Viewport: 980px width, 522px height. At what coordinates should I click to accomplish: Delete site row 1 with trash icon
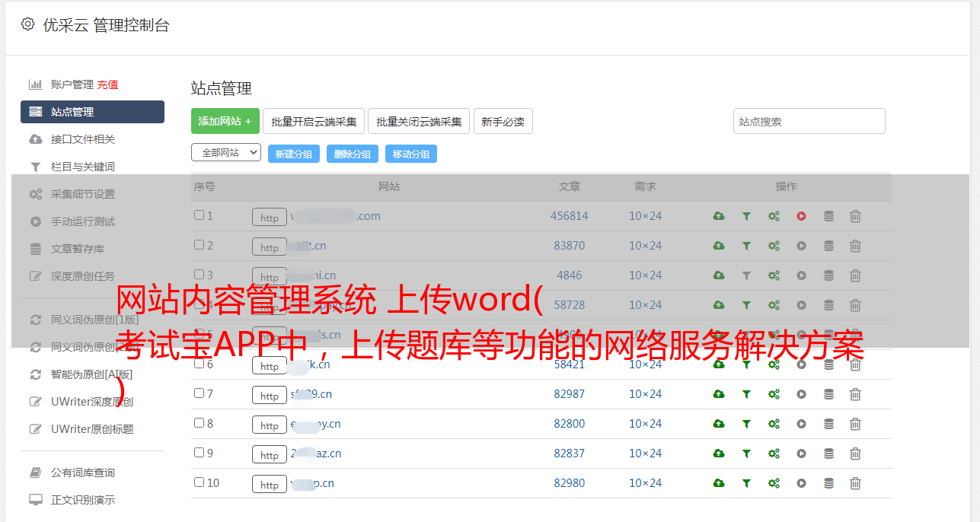click(855, 216)
